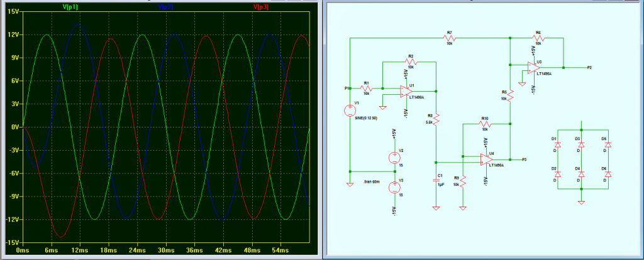The width and height of the screenshot is (644, 260).
Task: Click the SINE(0 12 50) source value
Action: [x=367, y=118]
